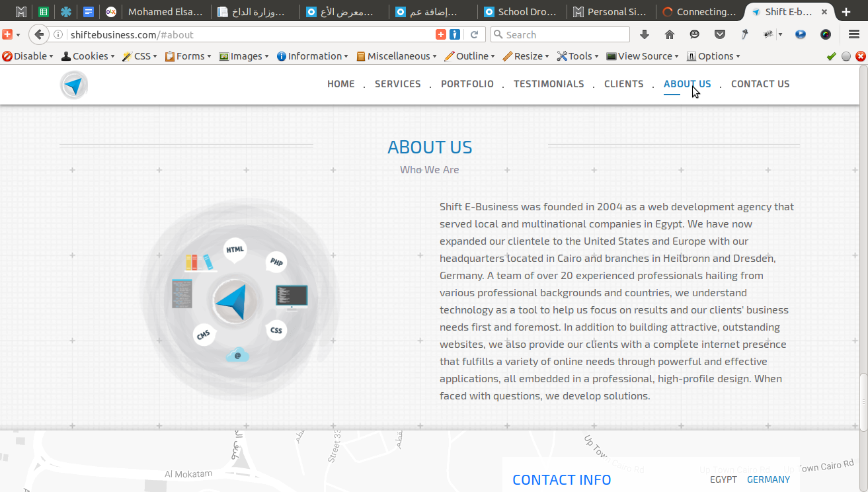The width and height of the screenshot is (868, 492).
Task: Open the smiley chat icon in toolbar
Action: [694, 34]
